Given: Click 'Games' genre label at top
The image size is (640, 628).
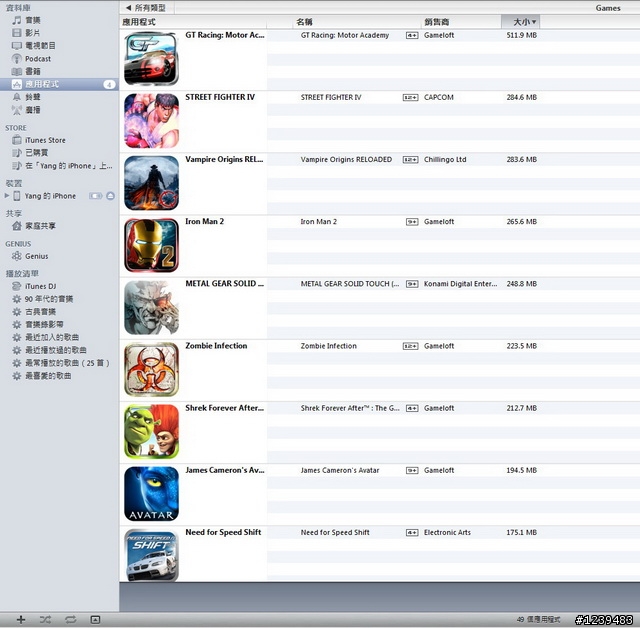Looking at the screenshot, I should point(608,8).
